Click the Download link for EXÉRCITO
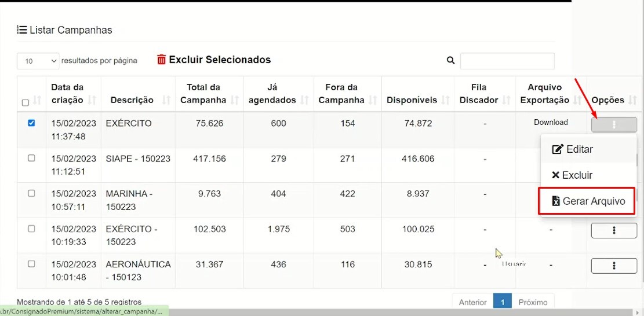The image size is (644, 316). [x=551, y=122]
